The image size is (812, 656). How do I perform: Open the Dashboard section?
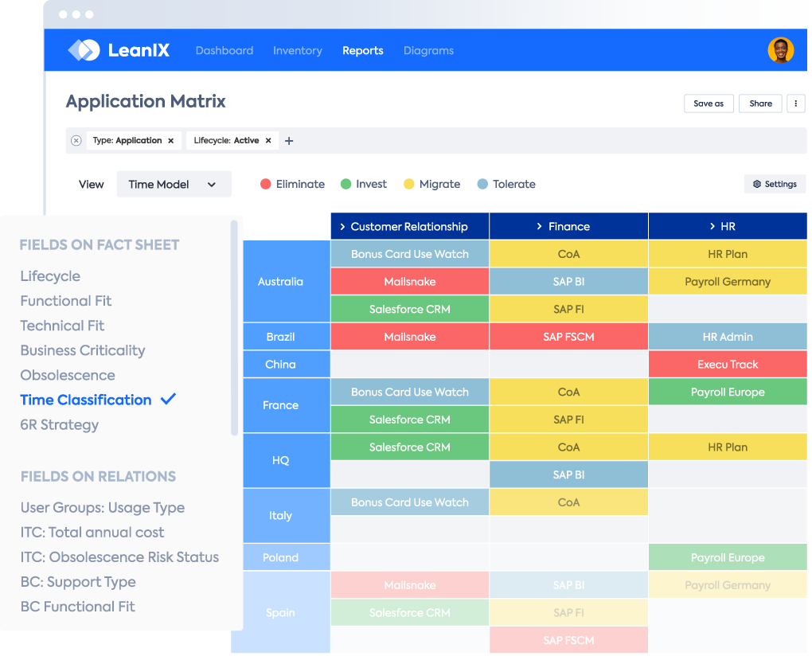click(x=224, y=50)
